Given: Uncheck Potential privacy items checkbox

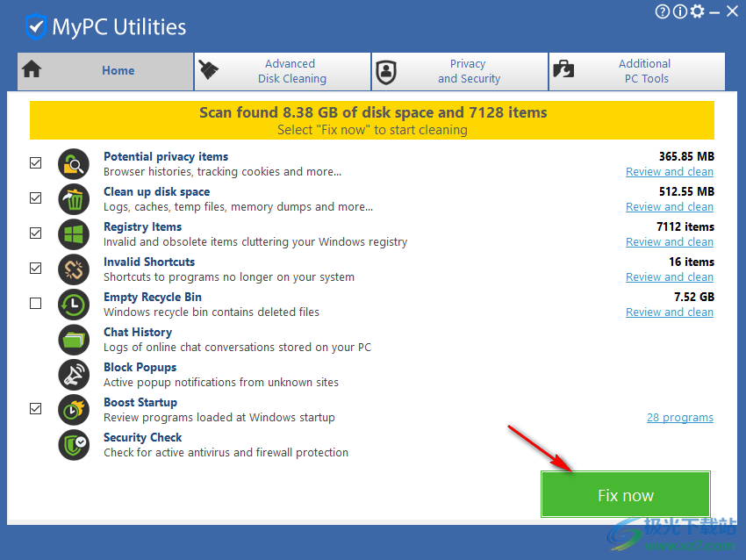Looking at the screenshot, I should pyautogui.click(x=36, y=162).
